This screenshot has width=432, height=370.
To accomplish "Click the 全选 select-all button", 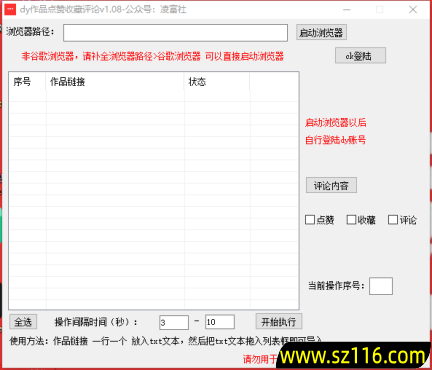I will 23,322.
